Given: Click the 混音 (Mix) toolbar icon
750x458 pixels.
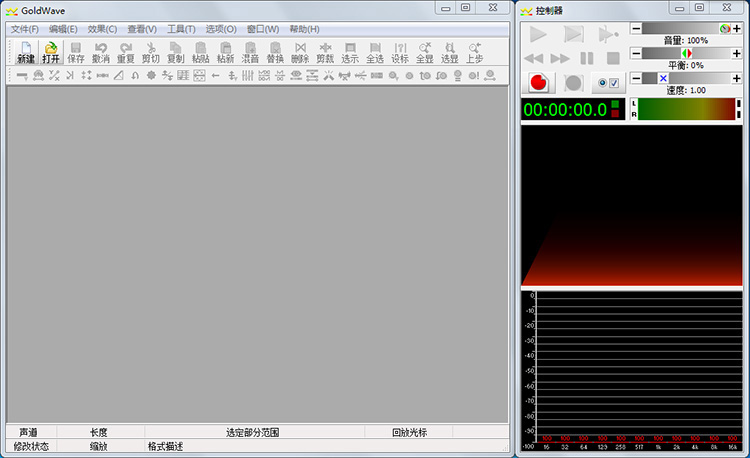Looking at the screenshot, I should (x=250, y=53).
